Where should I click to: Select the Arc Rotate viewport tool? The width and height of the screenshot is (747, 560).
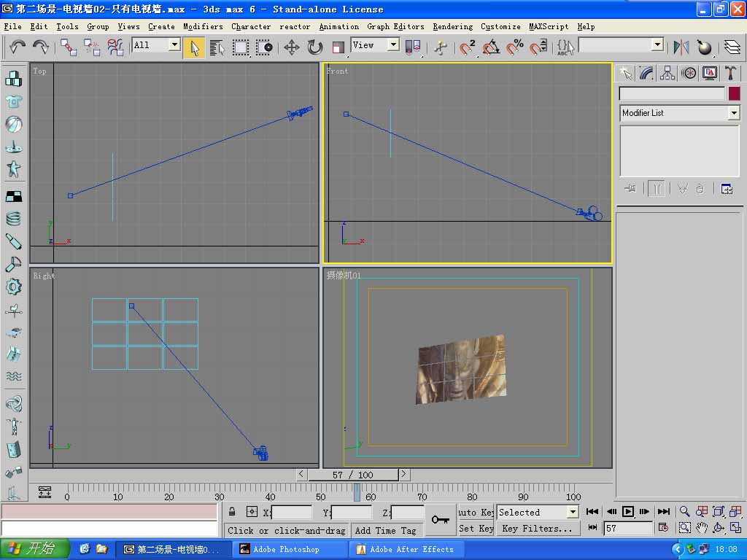719,528
